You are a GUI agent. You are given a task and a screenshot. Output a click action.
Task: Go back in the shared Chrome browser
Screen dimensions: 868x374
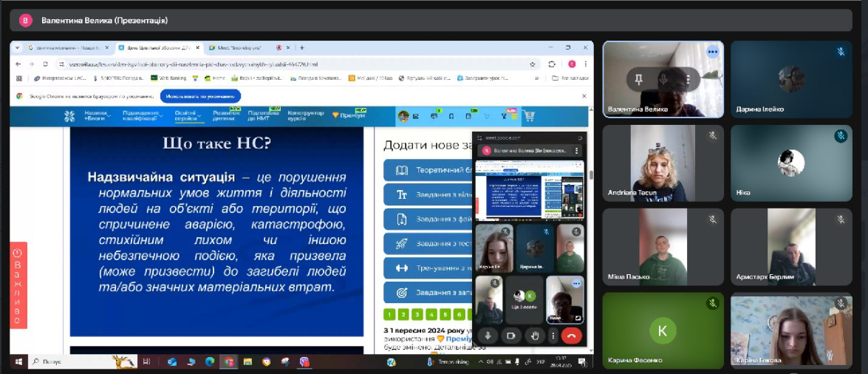pos(18,64)
